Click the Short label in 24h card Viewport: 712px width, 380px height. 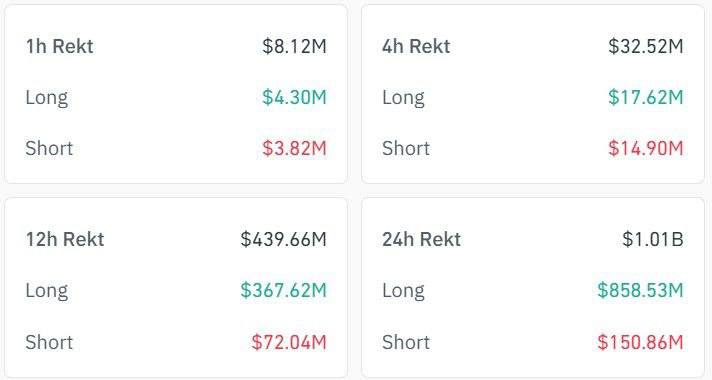pyautogui.click(x=406, y=342)
